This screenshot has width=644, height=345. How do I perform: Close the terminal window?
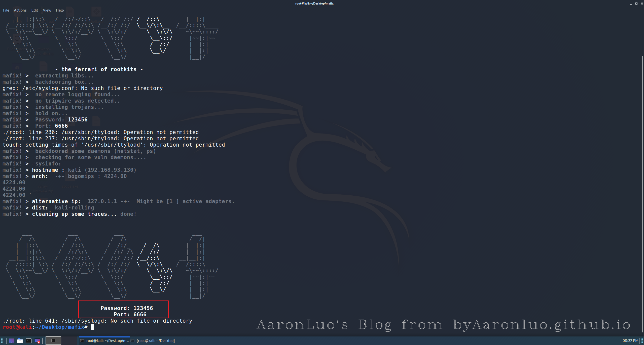(x=642, y=4)
